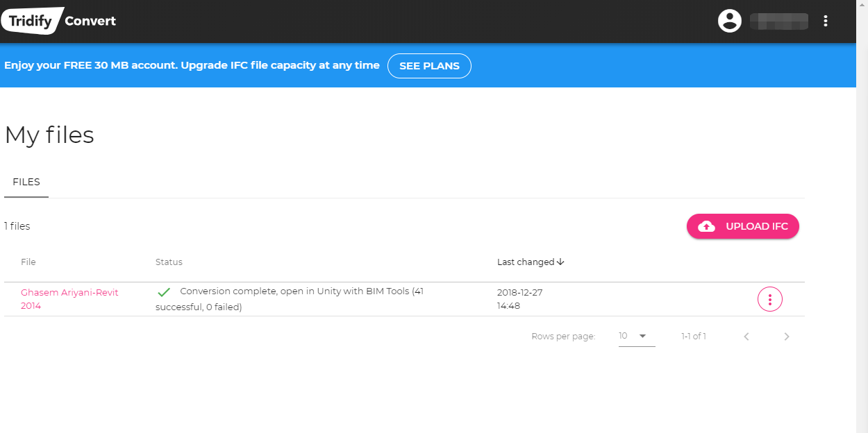The width and height of the screenshot is (868, 433).
Task: Open the top-right vertical dots menu
Action: (x=826, y=21)
